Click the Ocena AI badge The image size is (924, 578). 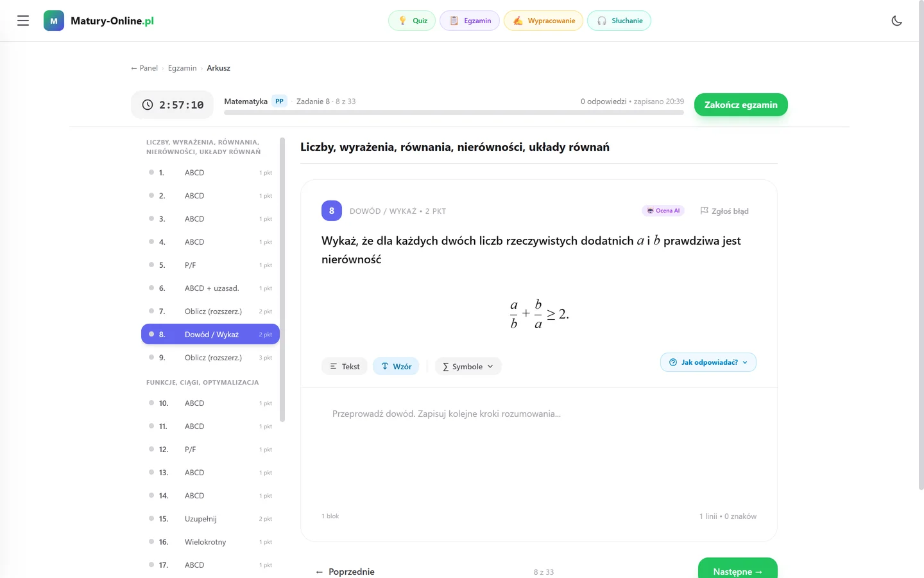point(663,211)
